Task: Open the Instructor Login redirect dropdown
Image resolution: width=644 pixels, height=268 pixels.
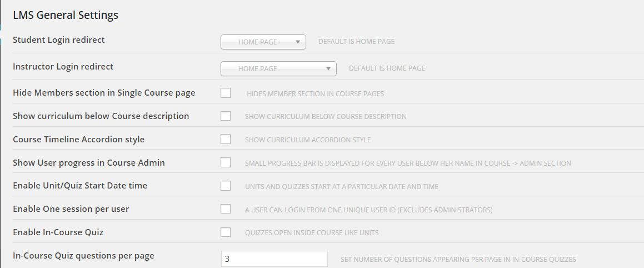Action: (278, 68)
